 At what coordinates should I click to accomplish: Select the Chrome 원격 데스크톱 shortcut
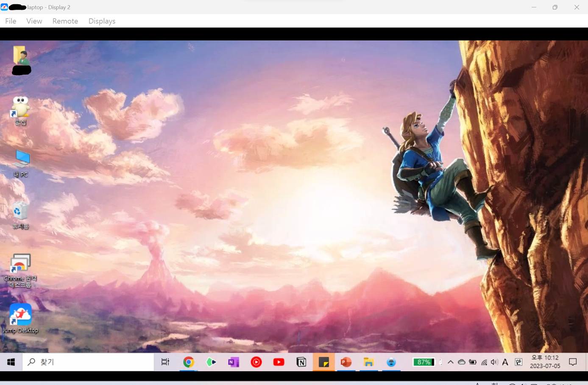(20, 271)
